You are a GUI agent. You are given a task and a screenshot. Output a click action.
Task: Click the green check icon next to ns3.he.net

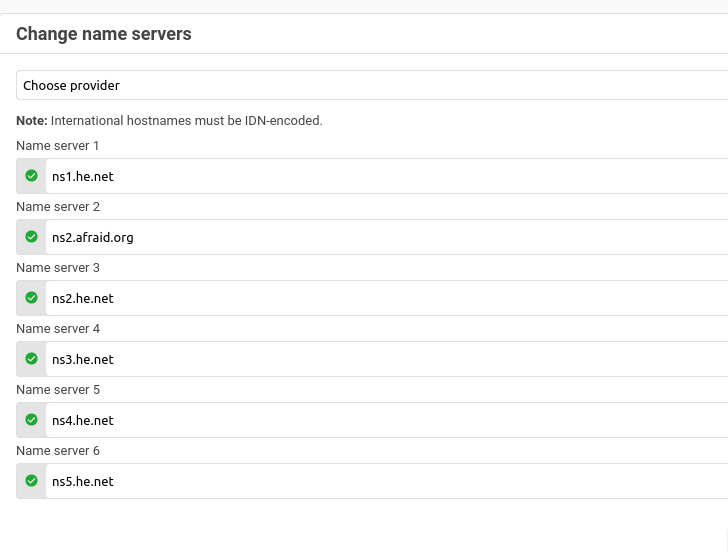[31, 359]
